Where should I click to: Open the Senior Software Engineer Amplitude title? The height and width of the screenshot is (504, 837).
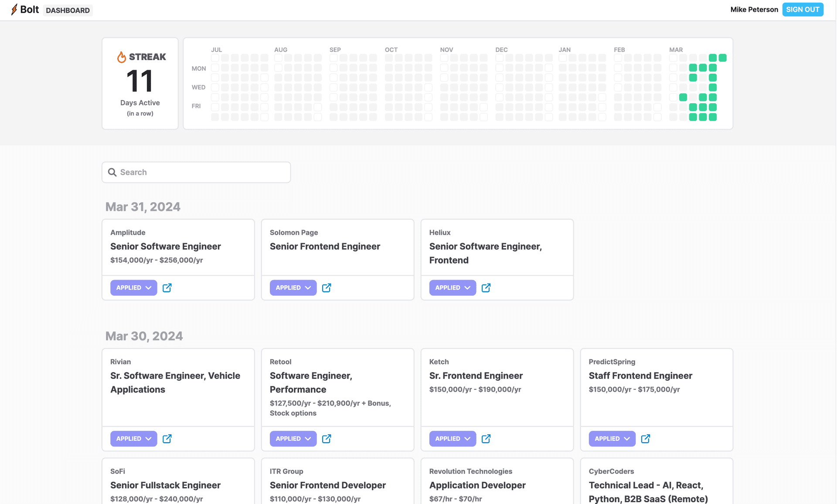pos(166,247)
